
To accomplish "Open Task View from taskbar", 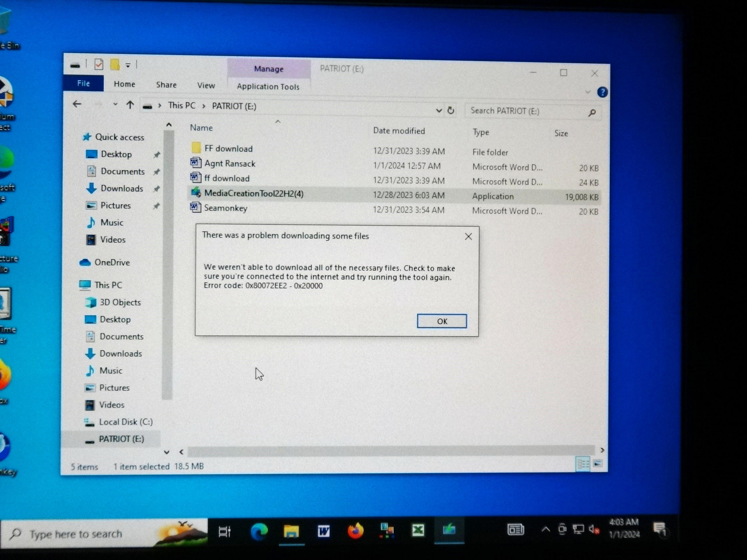I will tap(225, 532).
